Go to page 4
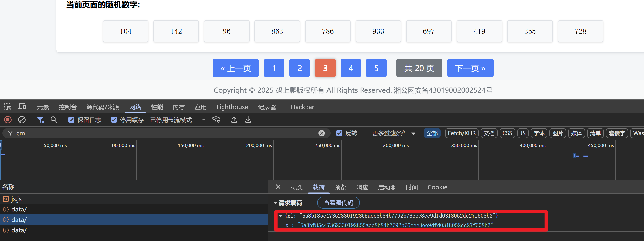This screenshot has width=644, height=241. [x=351, y=68]
